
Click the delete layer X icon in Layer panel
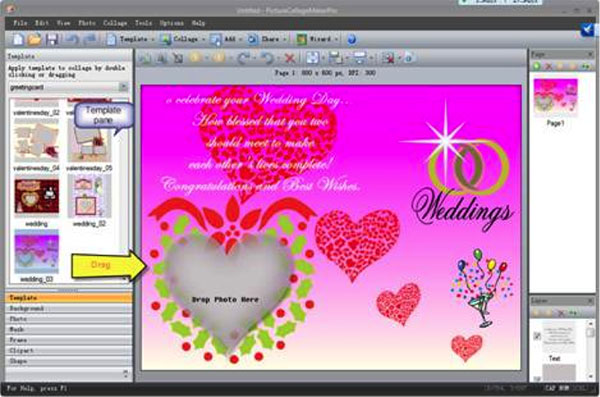click(561, 313)
